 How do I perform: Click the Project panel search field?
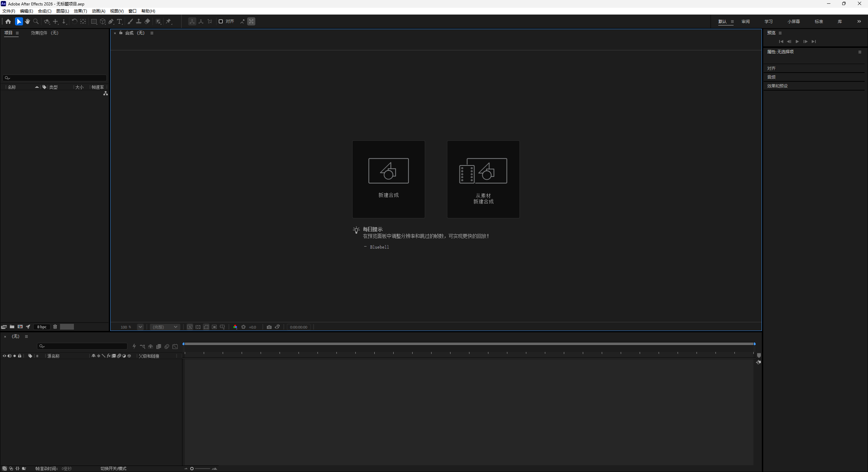click(x=55, y=78)
